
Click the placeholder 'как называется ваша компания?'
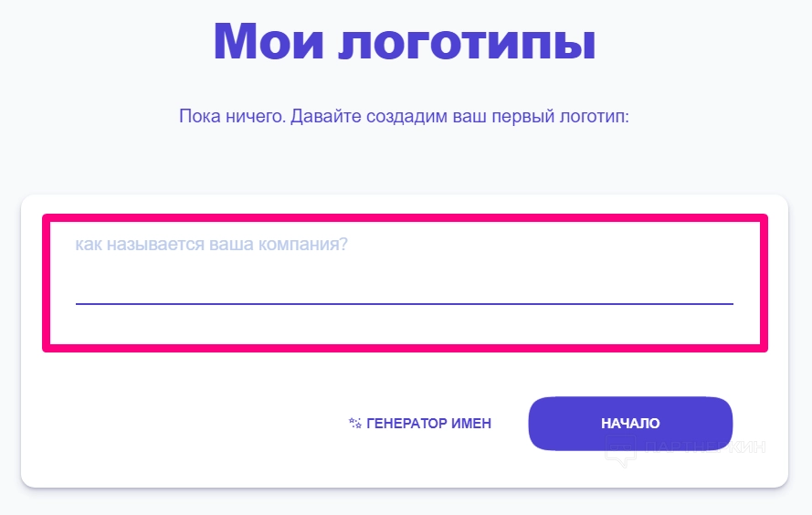point(211,246)
